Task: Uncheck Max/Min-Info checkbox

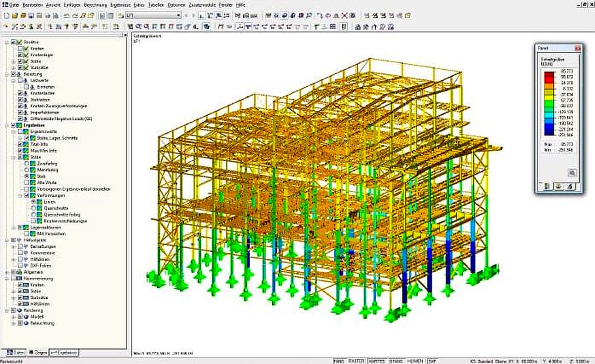Action: 20,151
